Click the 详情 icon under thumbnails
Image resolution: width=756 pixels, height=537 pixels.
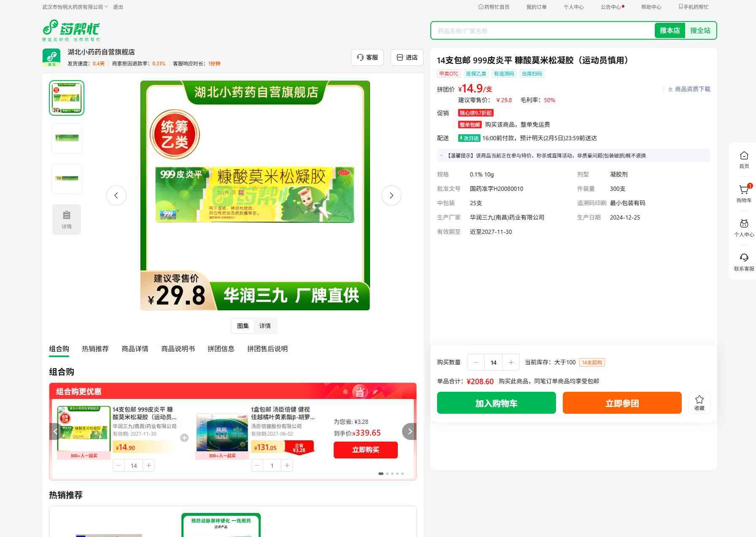click(67, 219)
